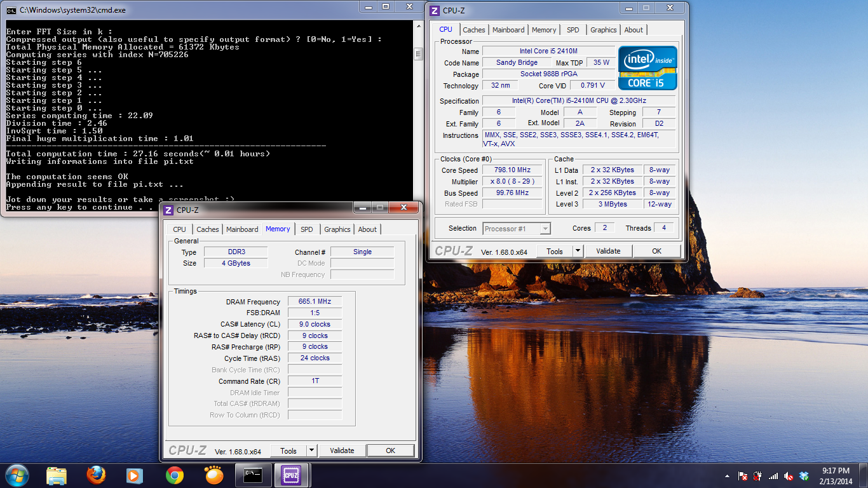The width and height of the screenshot is (868, 488).
Task: Click the Cycle Time (tRAS) value 24 clocks
Action: tap(315, 358)
